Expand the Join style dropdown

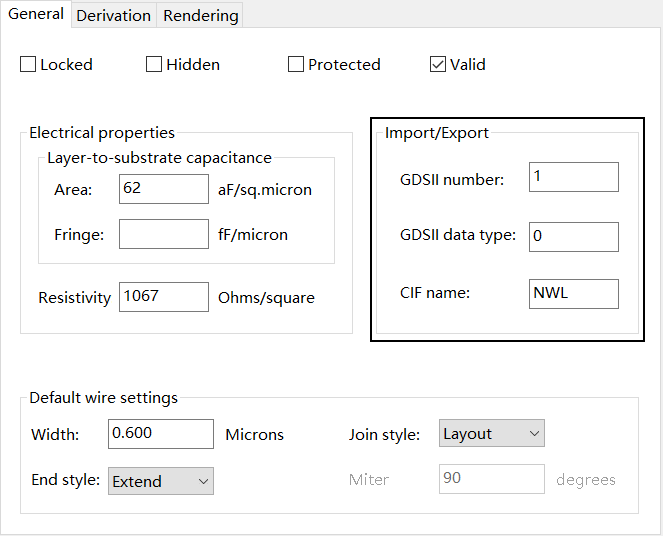(x=492, y=434)
